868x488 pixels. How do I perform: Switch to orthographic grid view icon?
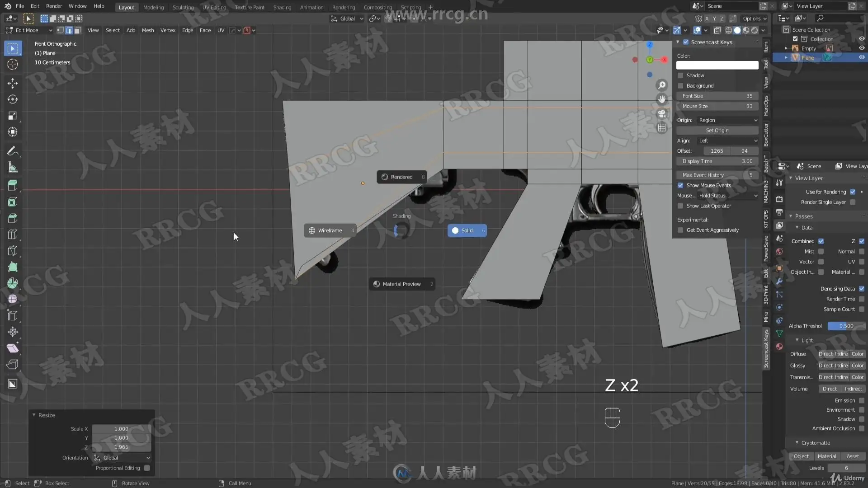tap(662, 128)
